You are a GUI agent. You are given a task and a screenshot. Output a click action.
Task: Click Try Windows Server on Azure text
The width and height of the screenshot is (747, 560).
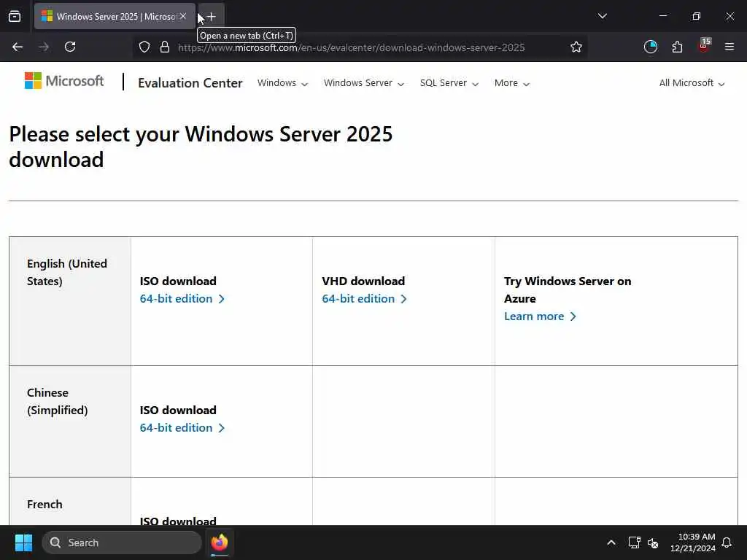(x=568, y=289)
